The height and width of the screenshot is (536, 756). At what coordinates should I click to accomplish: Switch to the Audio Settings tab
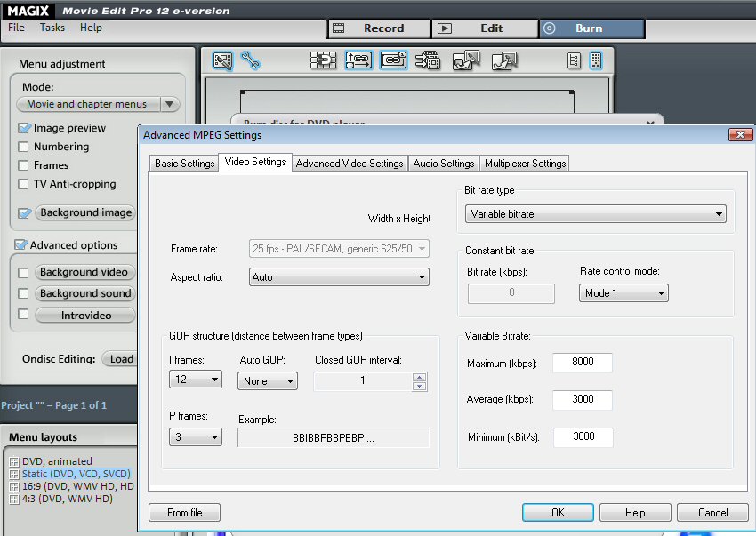pos(444,164)
